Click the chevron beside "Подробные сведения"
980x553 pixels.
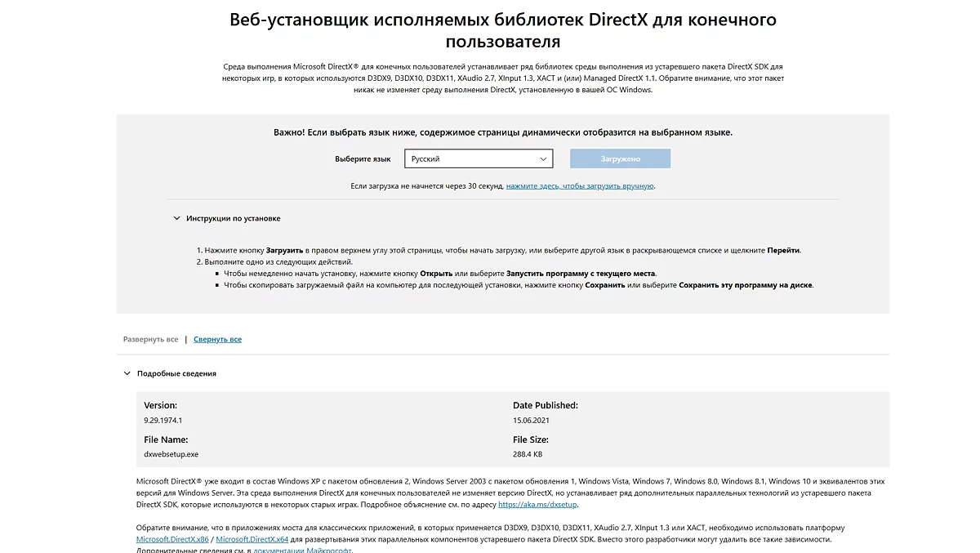point(126,373)
